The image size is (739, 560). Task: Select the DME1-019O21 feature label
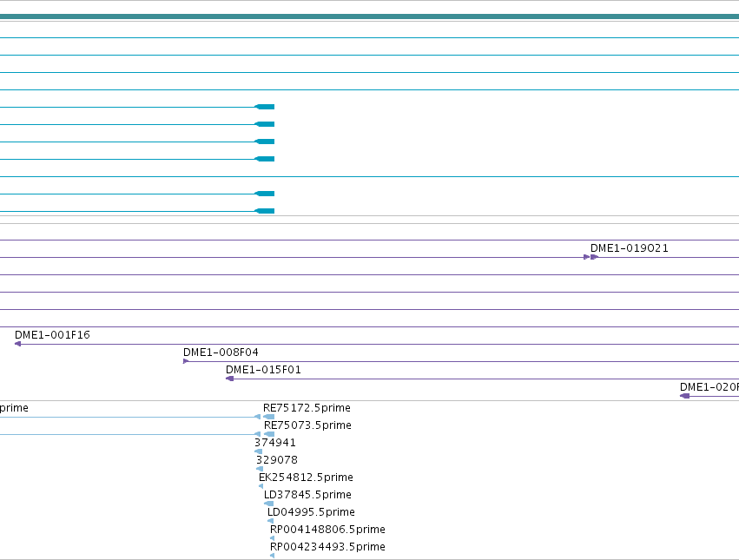(630, 248)
